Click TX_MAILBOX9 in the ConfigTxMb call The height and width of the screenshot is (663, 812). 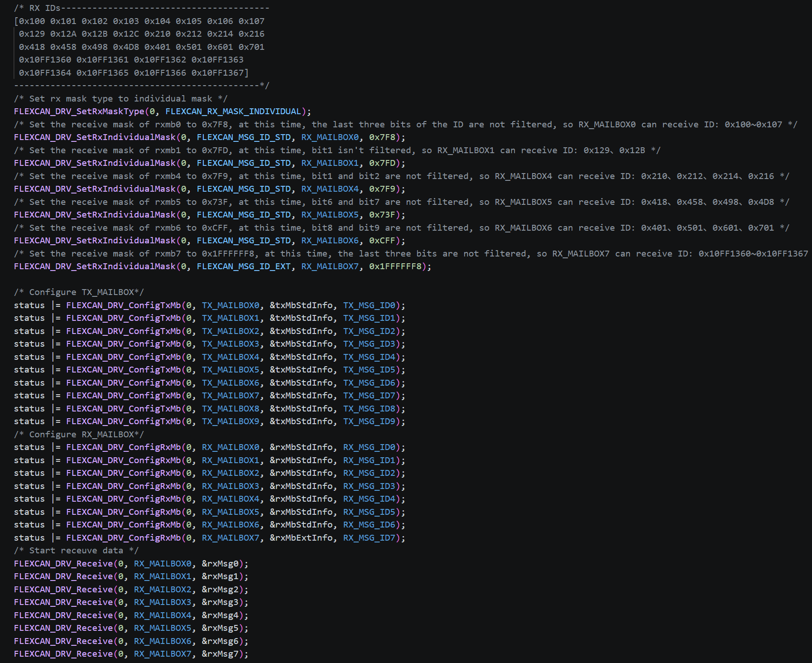pos(231,421)
